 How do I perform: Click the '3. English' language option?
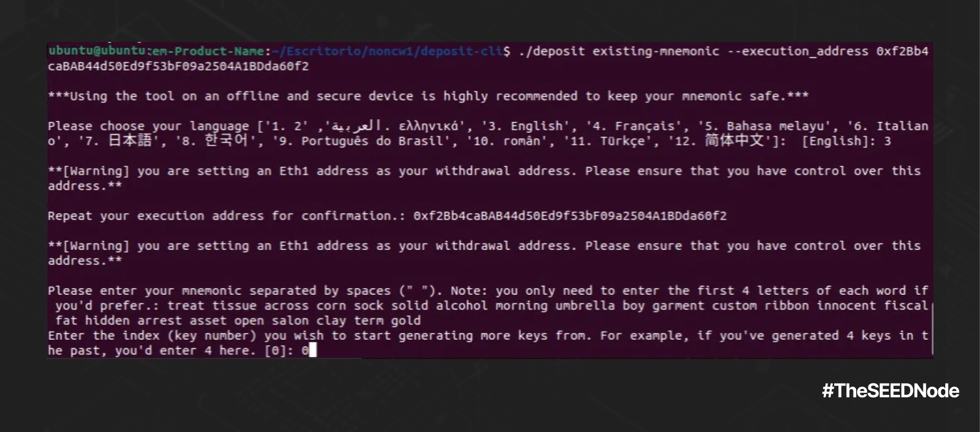(525, 126)
